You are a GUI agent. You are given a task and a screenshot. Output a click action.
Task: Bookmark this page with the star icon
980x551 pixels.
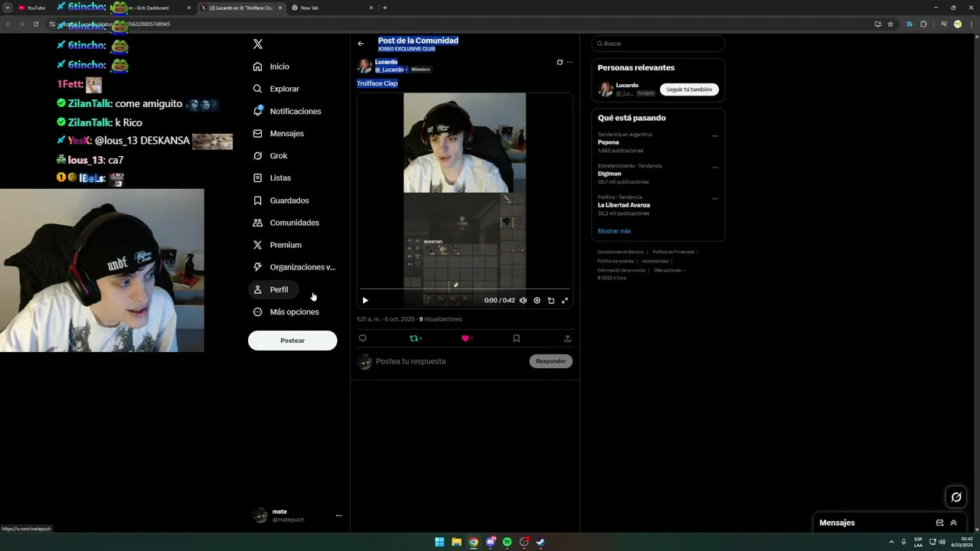[890, 24]
